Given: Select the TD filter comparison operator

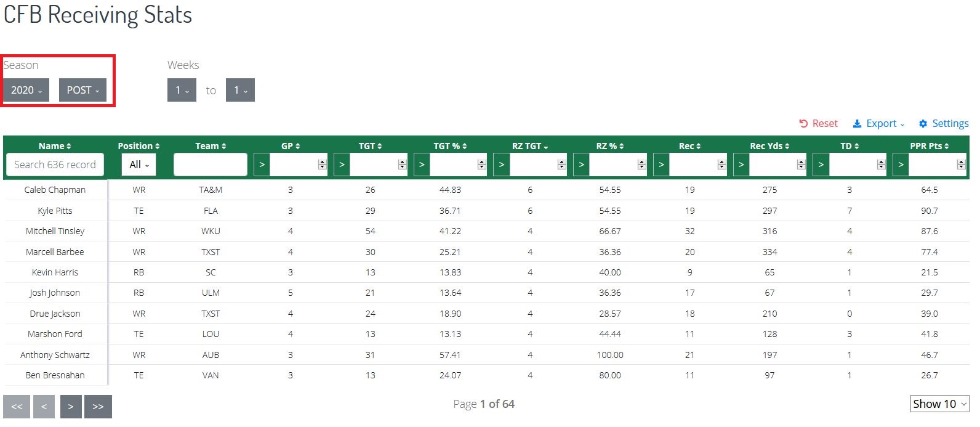Looking at the screenshot, I should pos(821,164).
